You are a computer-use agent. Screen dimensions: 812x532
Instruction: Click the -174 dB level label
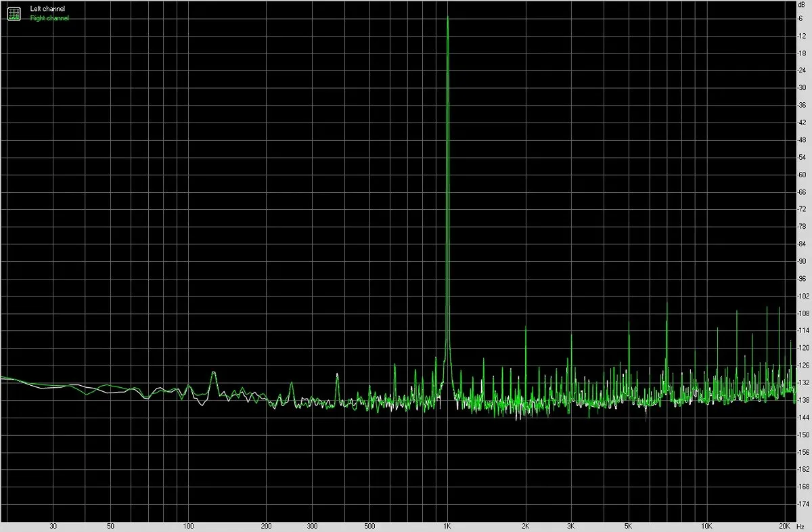[804, 505]
